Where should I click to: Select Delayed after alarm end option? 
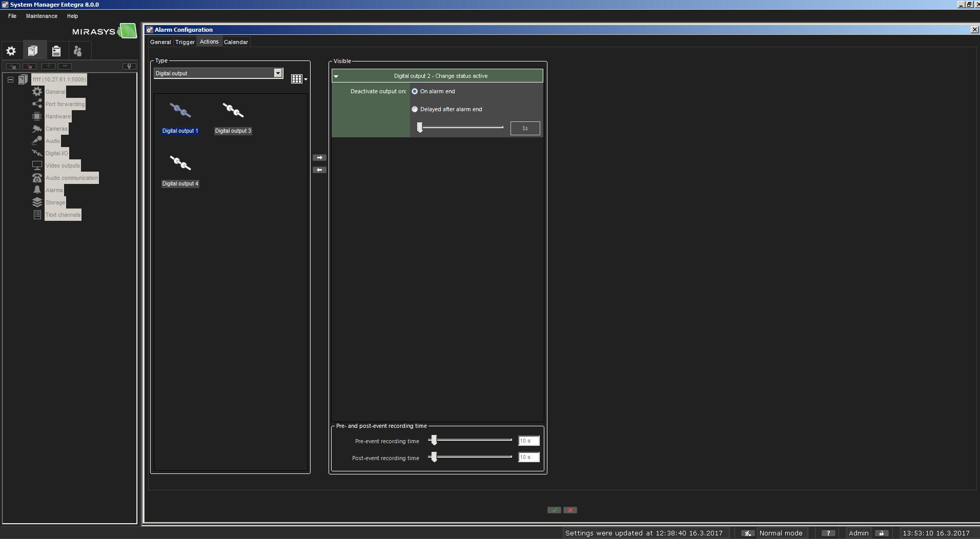tap(415, 110)
